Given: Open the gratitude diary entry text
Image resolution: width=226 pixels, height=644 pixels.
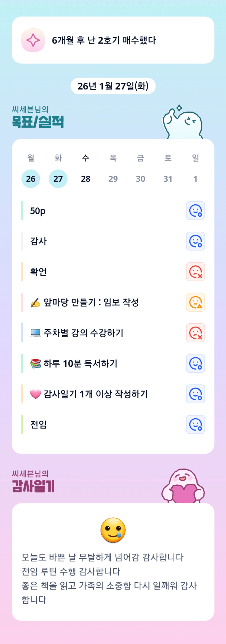Looking at the screenshot, I should (109, 579).
